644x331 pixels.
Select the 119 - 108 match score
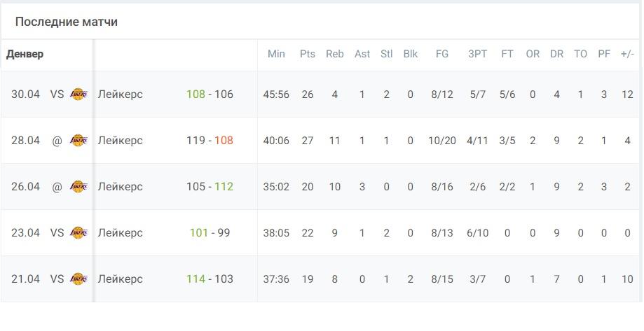click(x=210, y=140)
